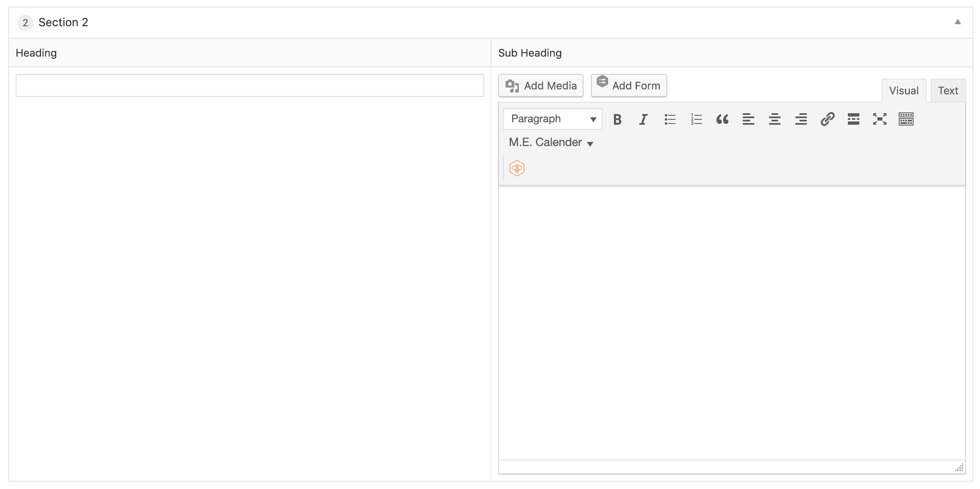This screenshot has height=489, width=980.
Task: Click the orange hexagon plugin icon
Action: (x=517, y=168)
